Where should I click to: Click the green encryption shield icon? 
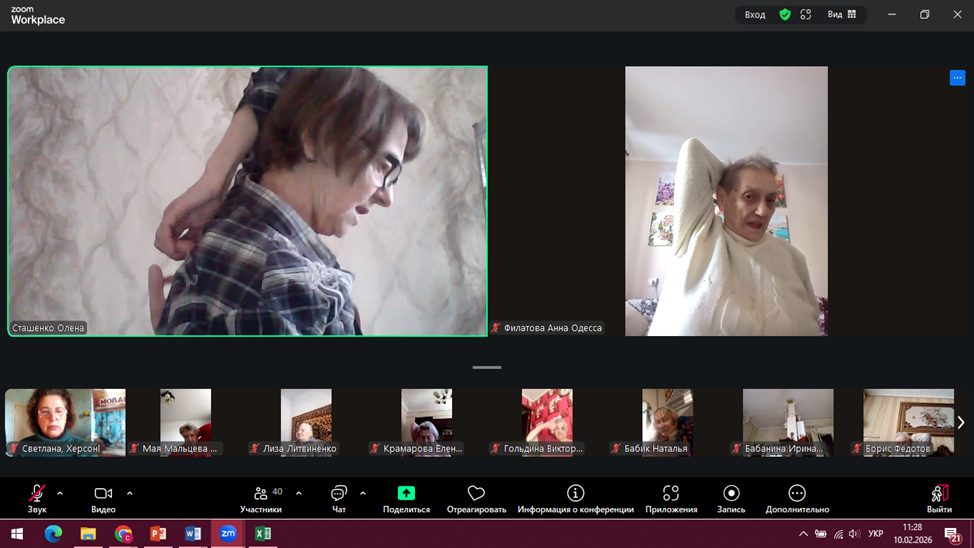[x=785, y=14]
